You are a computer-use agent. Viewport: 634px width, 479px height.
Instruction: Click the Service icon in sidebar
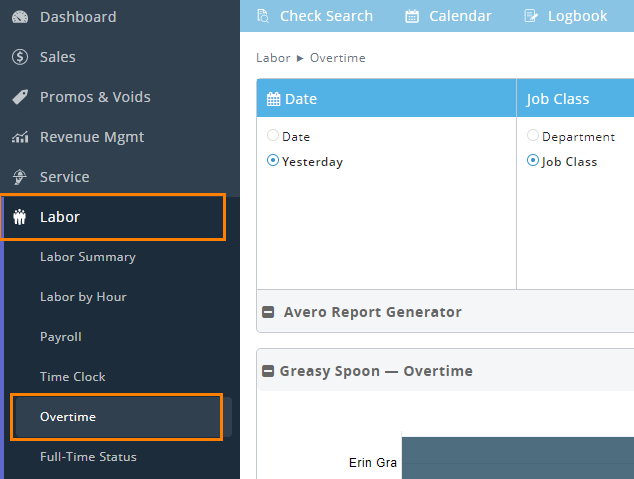pos(19,177)
